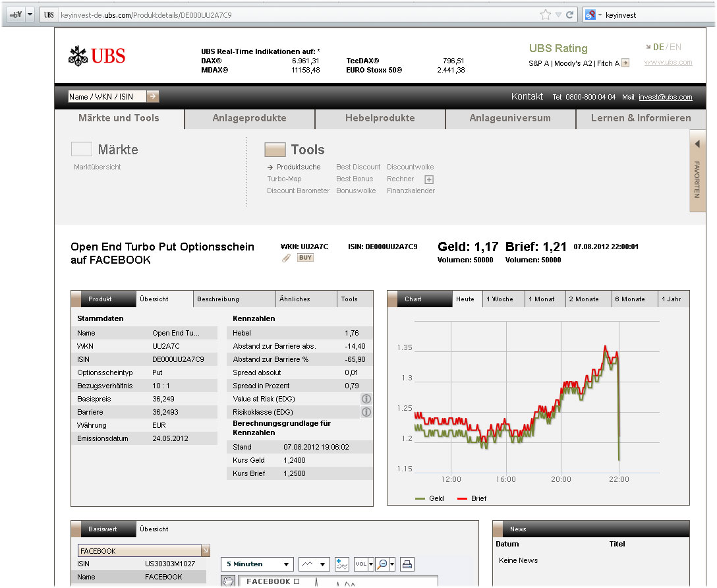This screenshot has width=717, height=588.
Task: Open the www.ubs.com link
Action: click(668, 62)
